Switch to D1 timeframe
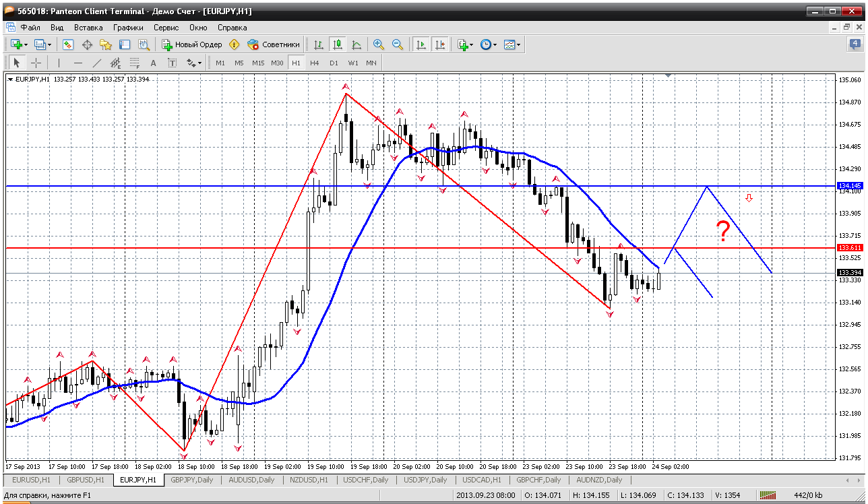Image resolution: width=868 pixels, height=504 pixels. pyautogui.click(x=334, y=63)
